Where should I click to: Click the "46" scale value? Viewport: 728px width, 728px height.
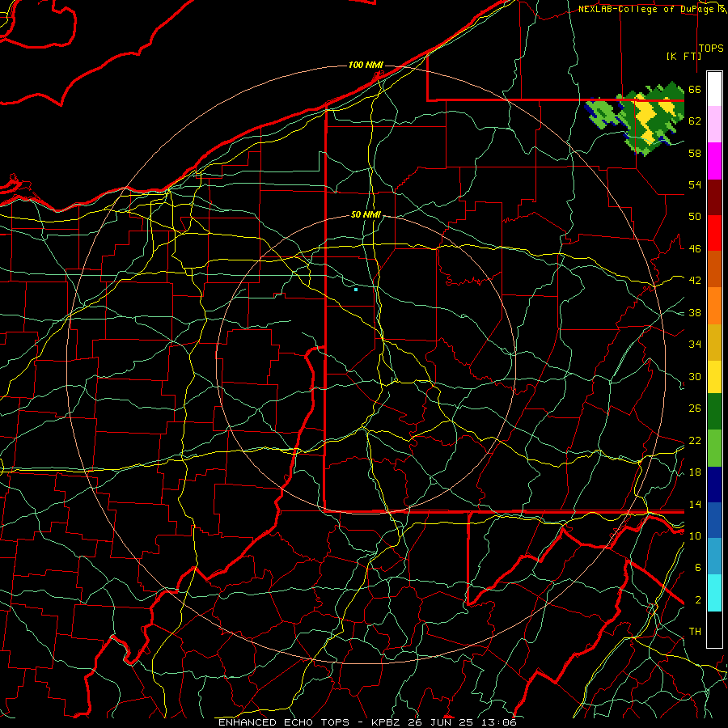coord(695,249)
